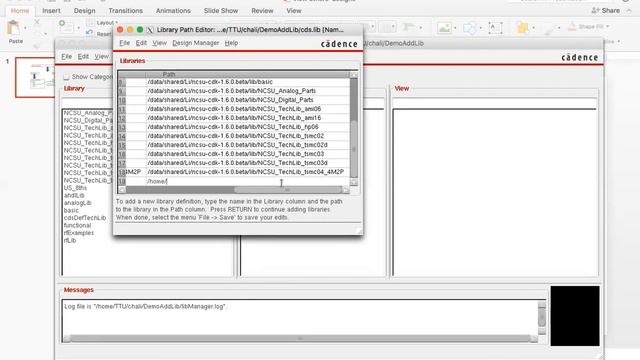Select the Text Box icon in PowerPoint ribbon
640x360 pixels.
pyautogui.click(x=495, y=28)
